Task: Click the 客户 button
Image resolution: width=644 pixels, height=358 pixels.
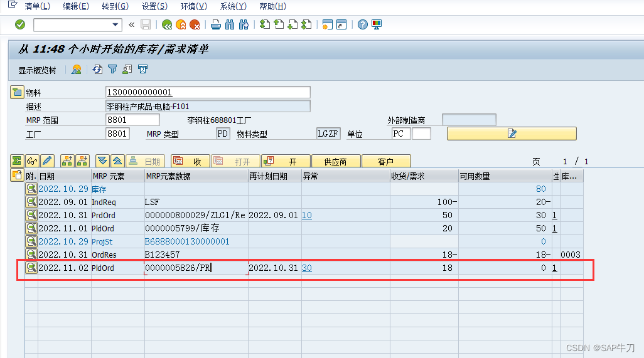Action: tap(386, 161)
